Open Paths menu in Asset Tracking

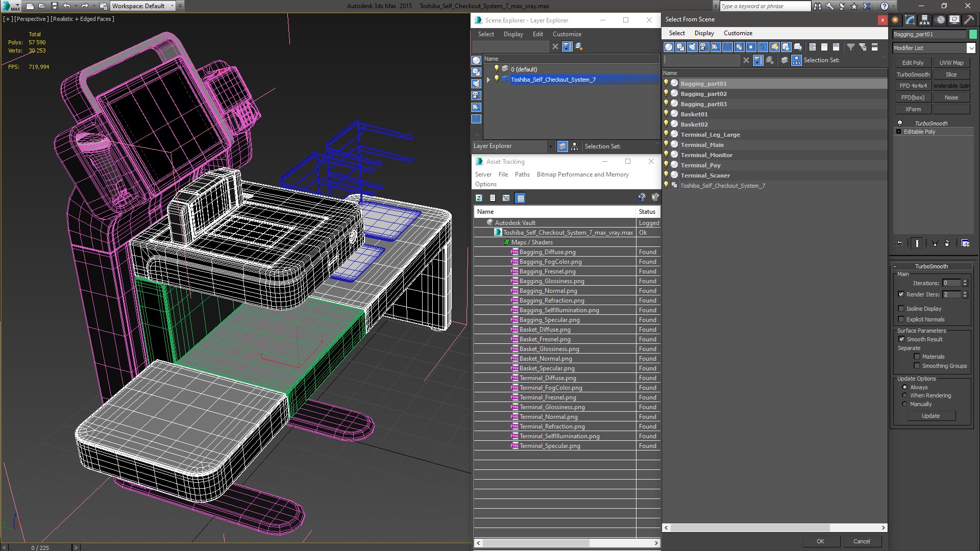[522, 174]
